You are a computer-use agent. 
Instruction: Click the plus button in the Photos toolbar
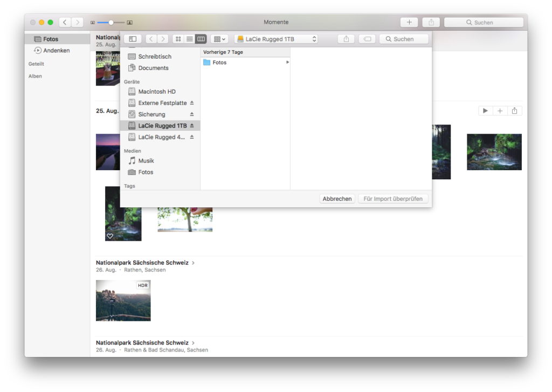[x=409, y=22]
